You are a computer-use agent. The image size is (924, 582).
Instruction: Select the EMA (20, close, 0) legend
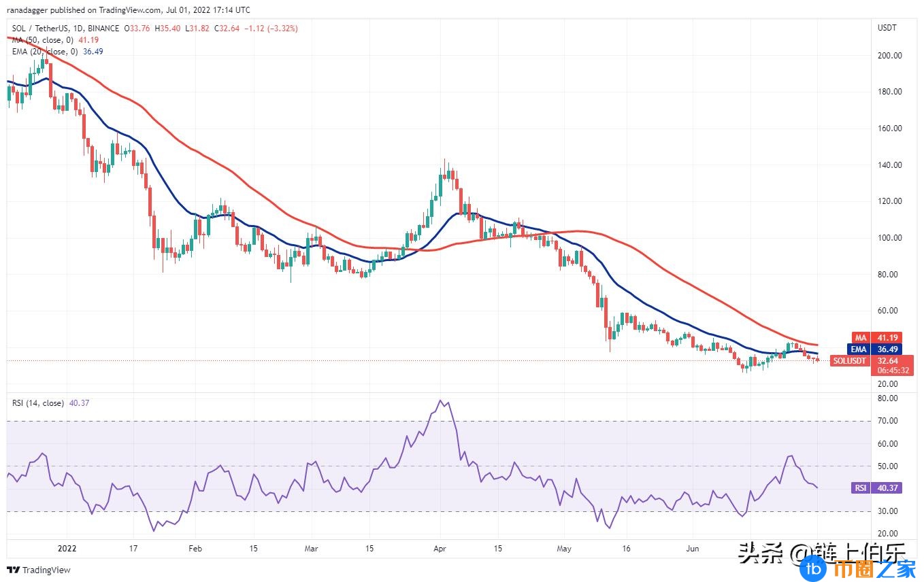(x=44, y=51)
